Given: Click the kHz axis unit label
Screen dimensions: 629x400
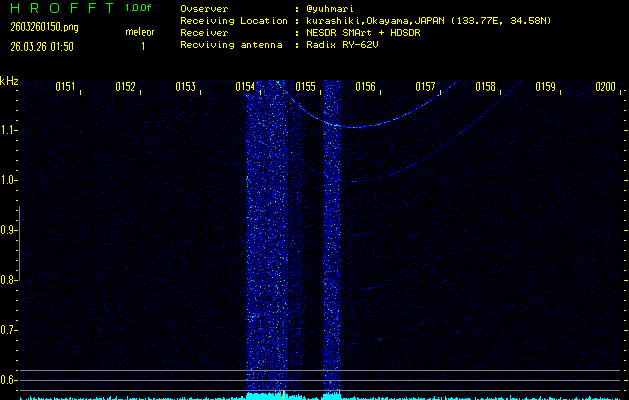Looking at the screenshot, I should coord(9,81).
